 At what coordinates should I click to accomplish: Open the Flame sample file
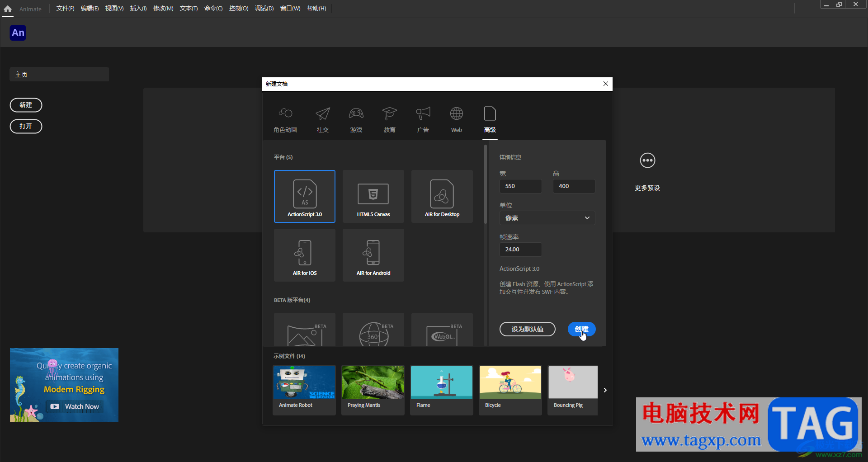pos(442,390)
